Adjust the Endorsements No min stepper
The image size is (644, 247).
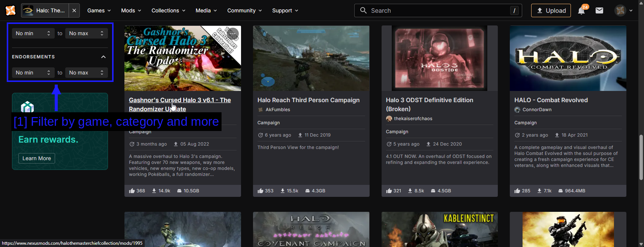33,73
